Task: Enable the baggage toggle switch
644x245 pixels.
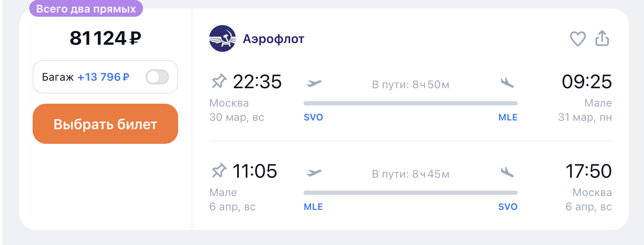Action: point(157,77)
